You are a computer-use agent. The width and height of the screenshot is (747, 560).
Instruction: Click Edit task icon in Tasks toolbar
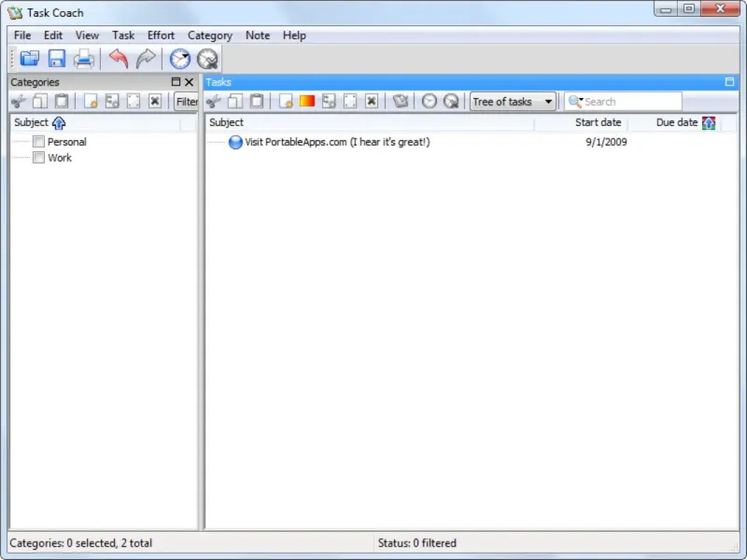[x=350, y=101]
